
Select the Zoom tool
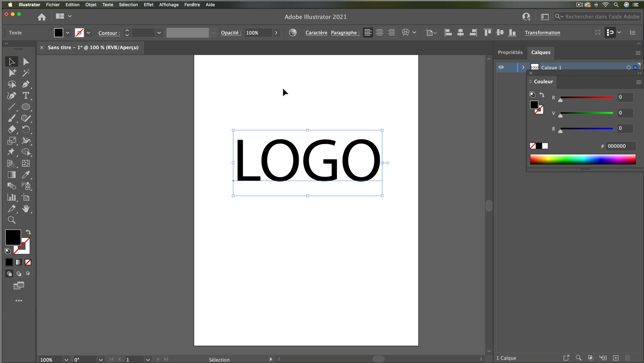(x=11, y=220)
